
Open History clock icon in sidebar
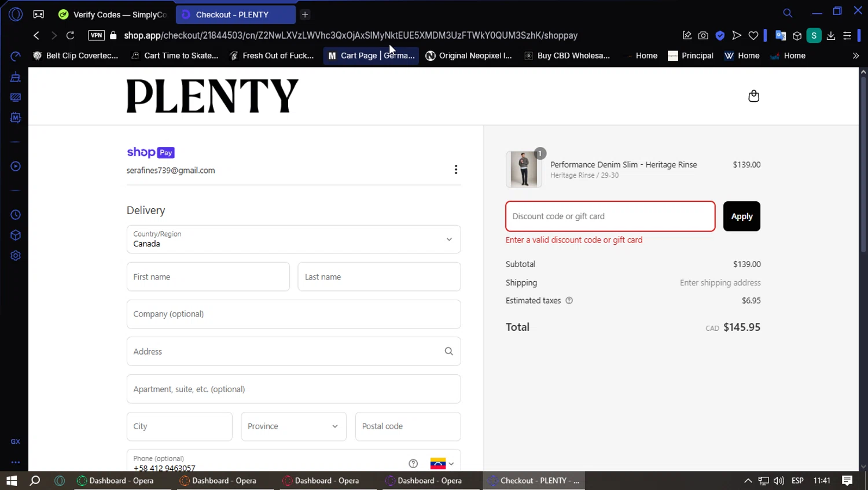pyautogui.click(x=16, y=215)
